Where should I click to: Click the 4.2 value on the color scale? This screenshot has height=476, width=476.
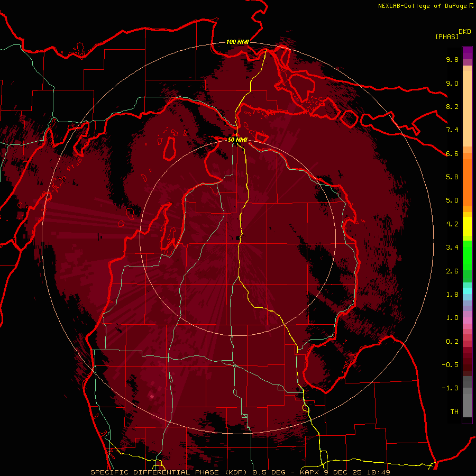click(452, 224)
